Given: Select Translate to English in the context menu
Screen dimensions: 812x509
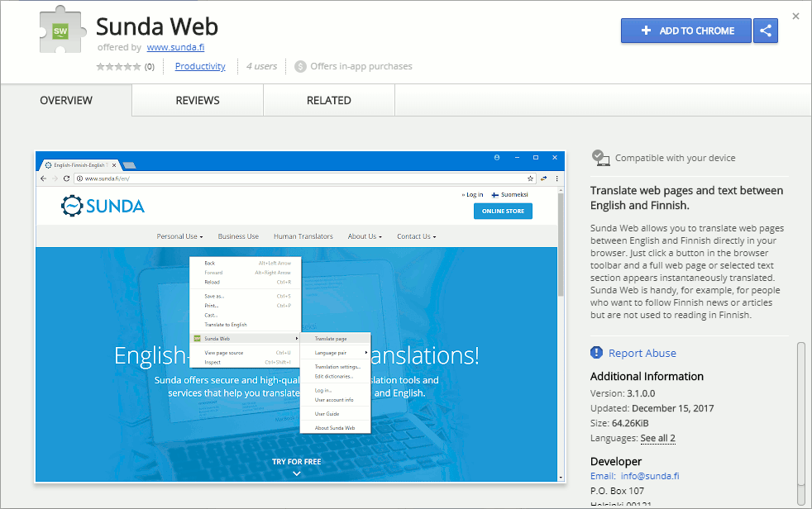Looking at the screenshot, I should [x=246, y=325].
